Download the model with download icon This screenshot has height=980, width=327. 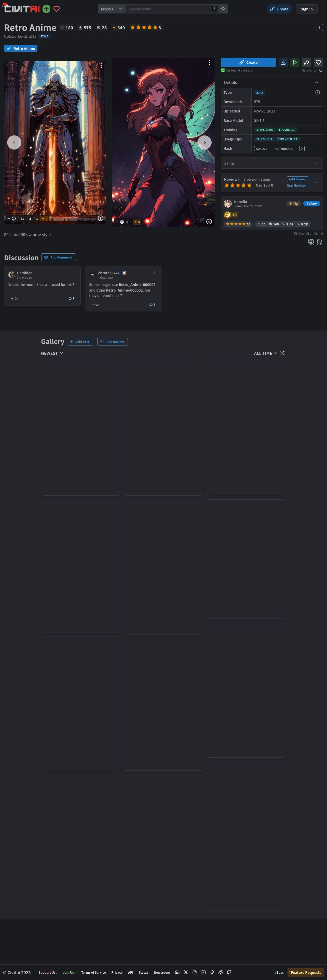point(283,62)
